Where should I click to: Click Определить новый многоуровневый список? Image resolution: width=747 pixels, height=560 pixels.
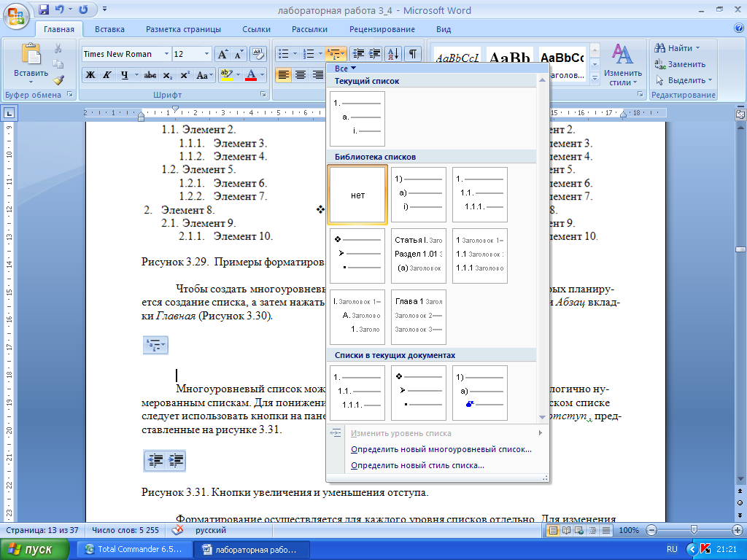[441, 449]
